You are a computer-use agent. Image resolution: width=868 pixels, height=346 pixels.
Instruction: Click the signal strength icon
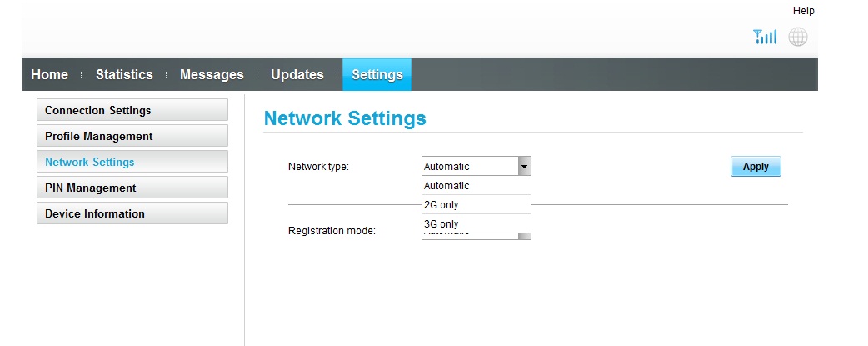[764, 37]
